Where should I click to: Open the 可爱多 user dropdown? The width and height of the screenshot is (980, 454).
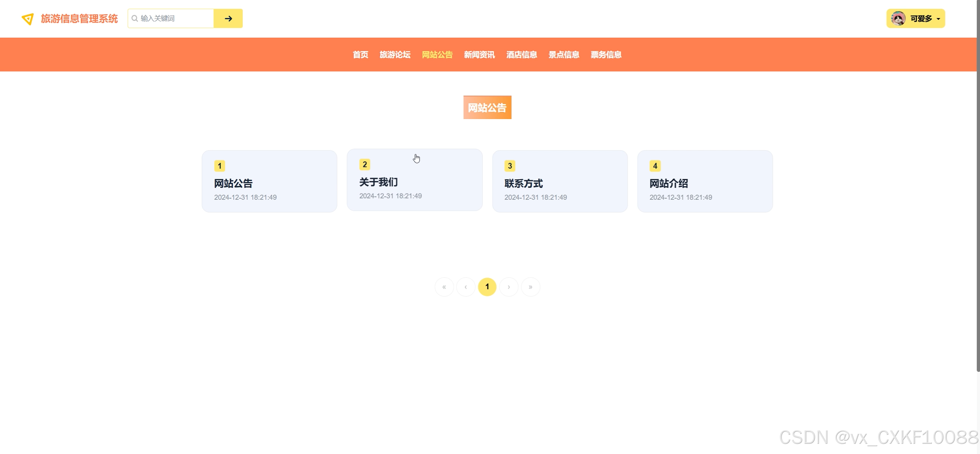[x=916, y=18]
